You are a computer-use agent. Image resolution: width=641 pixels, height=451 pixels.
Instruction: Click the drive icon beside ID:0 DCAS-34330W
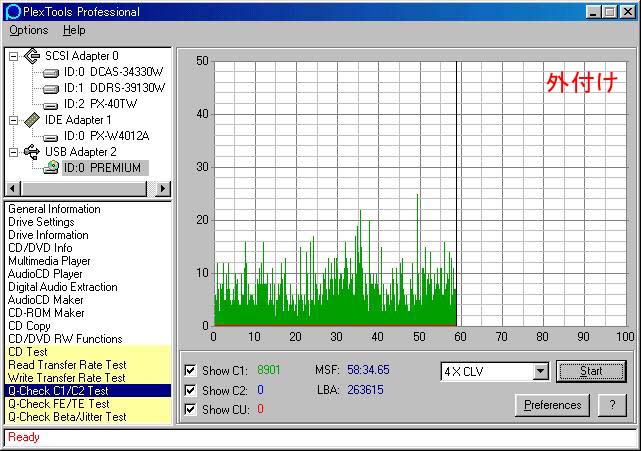pyautogui.click(x=51, y=73)
